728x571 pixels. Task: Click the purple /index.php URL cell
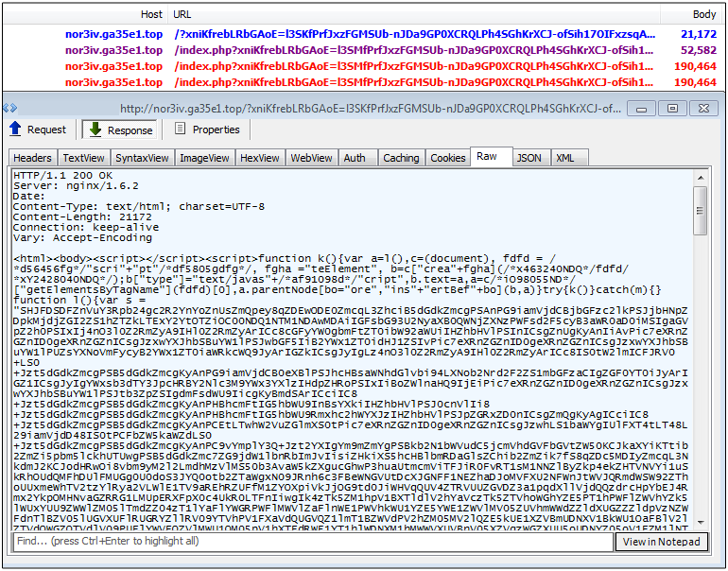pos(414,50)
